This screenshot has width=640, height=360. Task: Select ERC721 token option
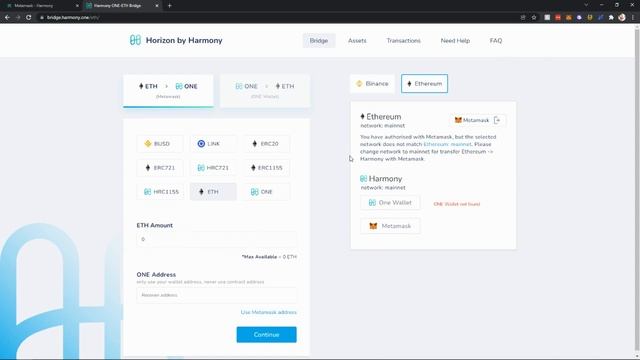[160, 168]
